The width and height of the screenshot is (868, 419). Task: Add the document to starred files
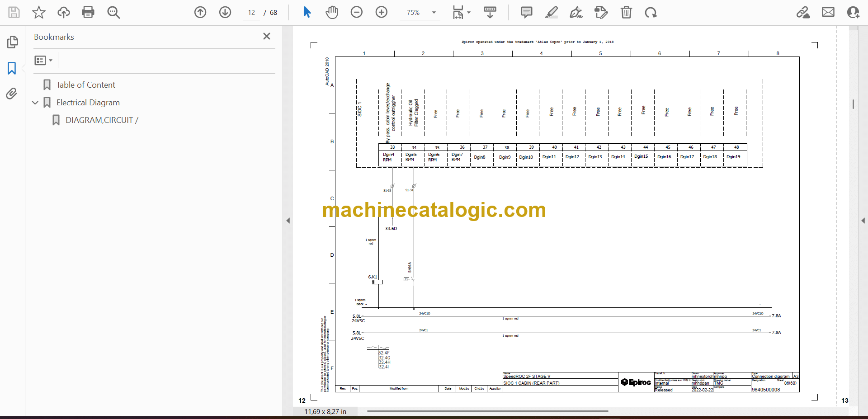pyautogui.click(x=39, y=12)
